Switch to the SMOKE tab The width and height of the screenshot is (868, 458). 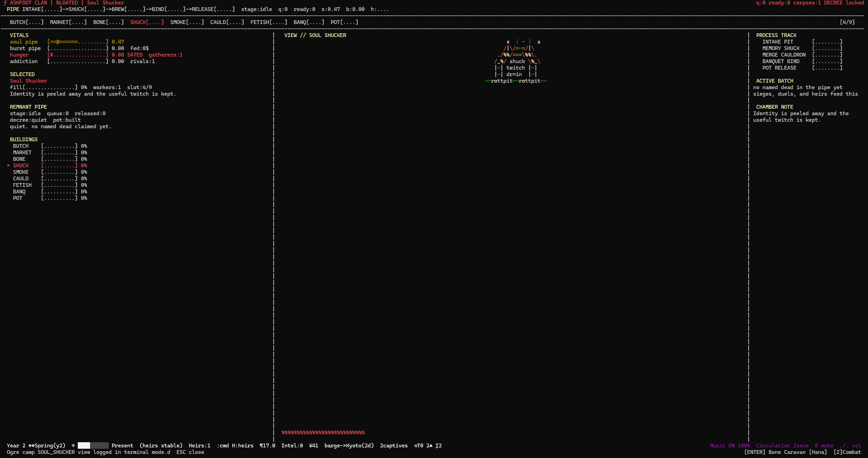click(187, 22)
